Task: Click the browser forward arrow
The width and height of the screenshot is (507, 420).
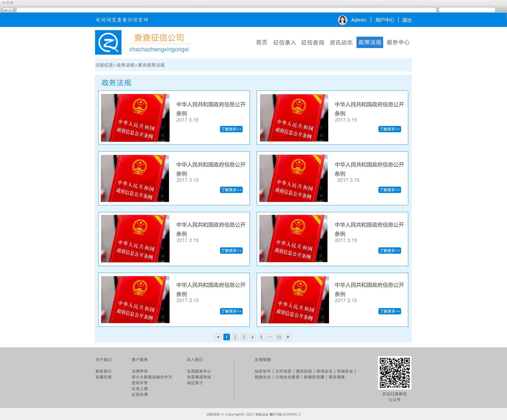Action: coord(11,10)
